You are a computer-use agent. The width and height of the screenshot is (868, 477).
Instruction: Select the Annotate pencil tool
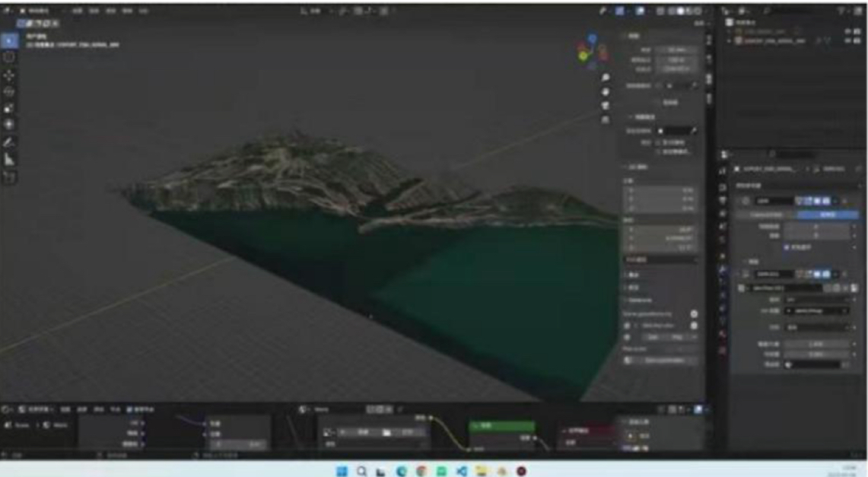pyautogui.click(x=9, y=142)
